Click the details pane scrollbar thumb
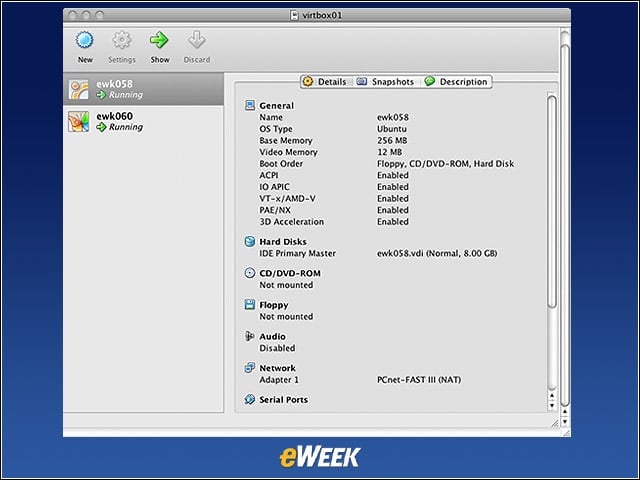 click(552, 202)
